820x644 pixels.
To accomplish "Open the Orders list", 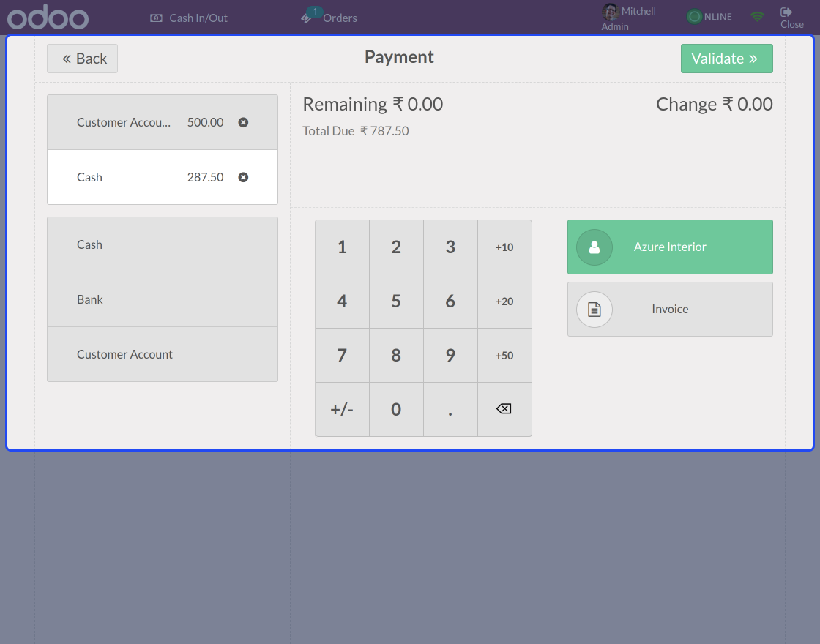I will (329, 17).
